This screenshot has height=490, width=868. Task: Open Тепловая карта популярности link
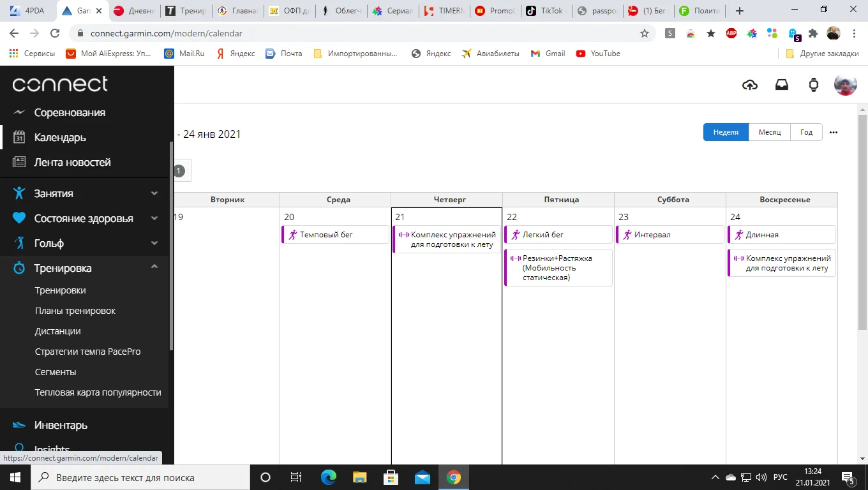click(98, 392)
